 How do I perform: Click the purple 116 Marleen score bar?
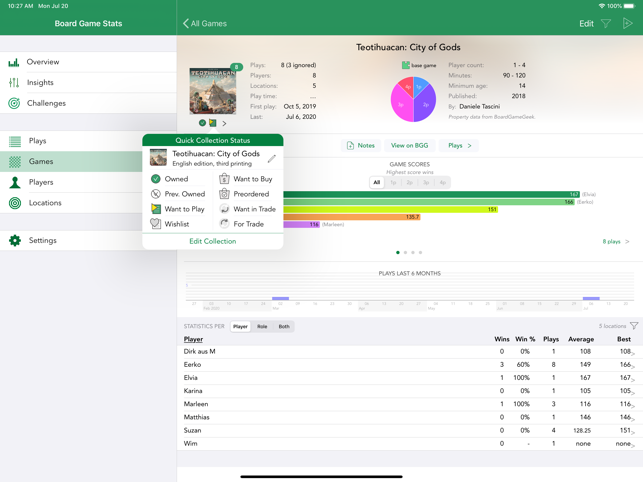coord(301,224)
